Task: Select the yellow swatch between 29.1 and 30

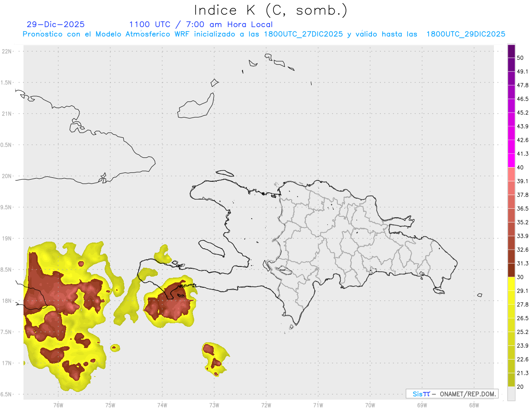Action: click(x=511, y=284)
